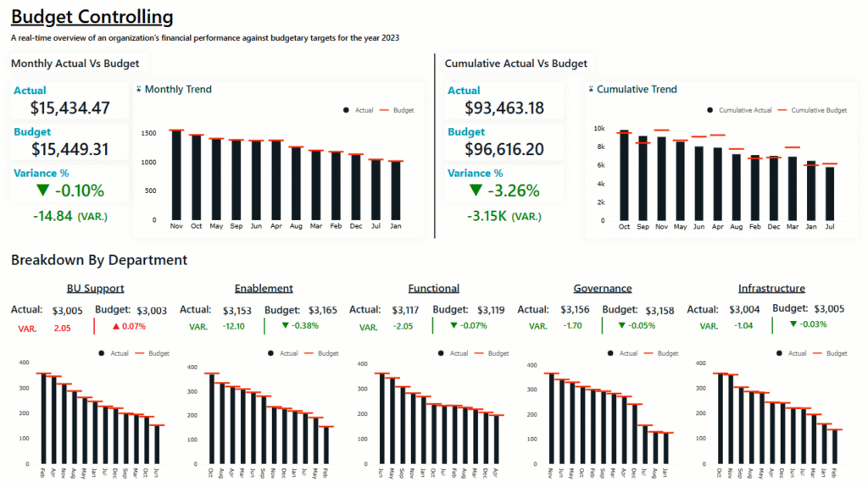Click the red up arrow in BU Support
This screenshot has width=868, height=487.
coord(116,326)
